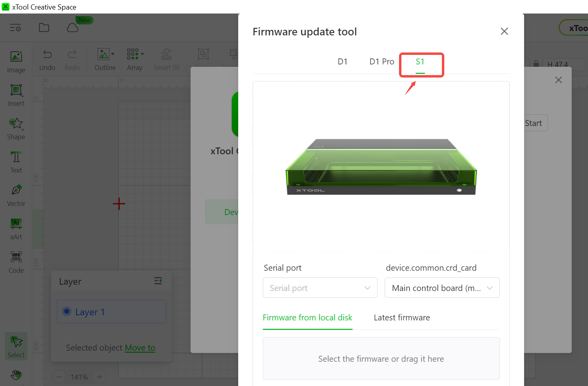Open the xArt AI tool
Screen dimensions: 588x386
pos(16,229)
